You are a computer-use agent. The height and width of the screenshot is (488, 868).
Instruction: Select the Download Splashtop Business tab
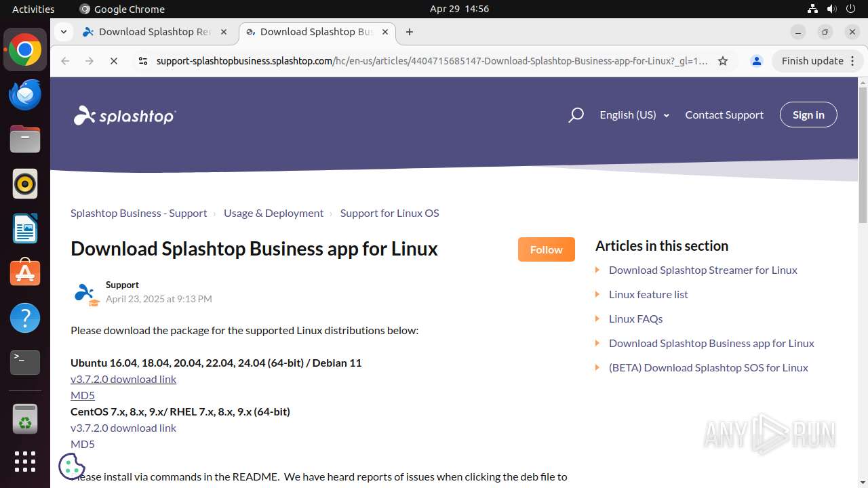click(x=317, y=32)
